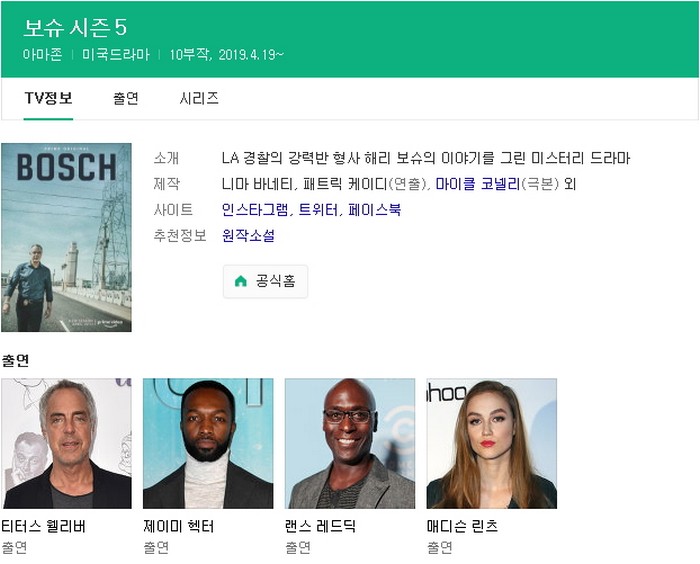Click the name 매디슨 린츠
This screenshot has width=700, height=564.
click(x=462, y=526)
